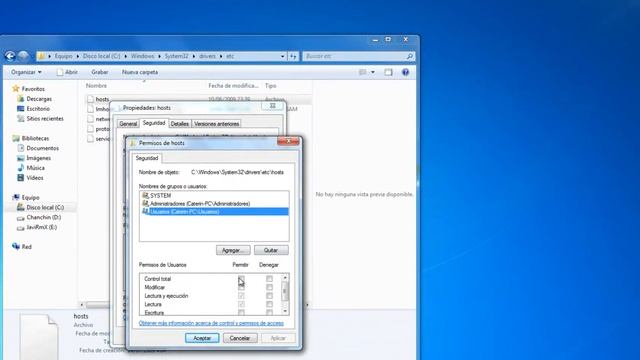Switch to Detalles tab in Propiedades

click(180, 124)
